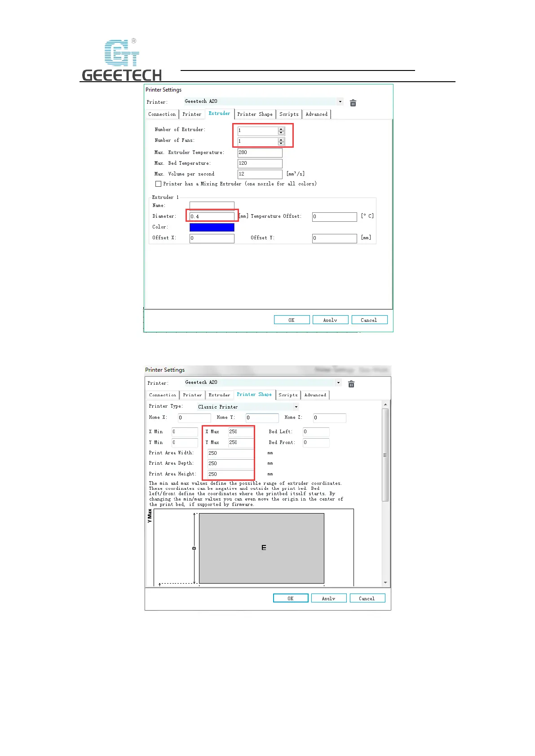Increase Number of Extruder stepper

click(x=281, y=129)
